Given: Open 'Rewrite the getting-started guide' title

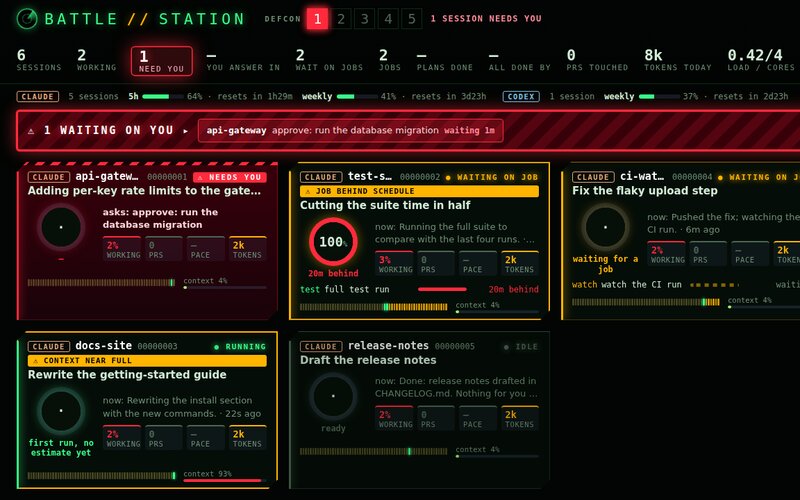Looking at the screenshot, I should 127,374.
